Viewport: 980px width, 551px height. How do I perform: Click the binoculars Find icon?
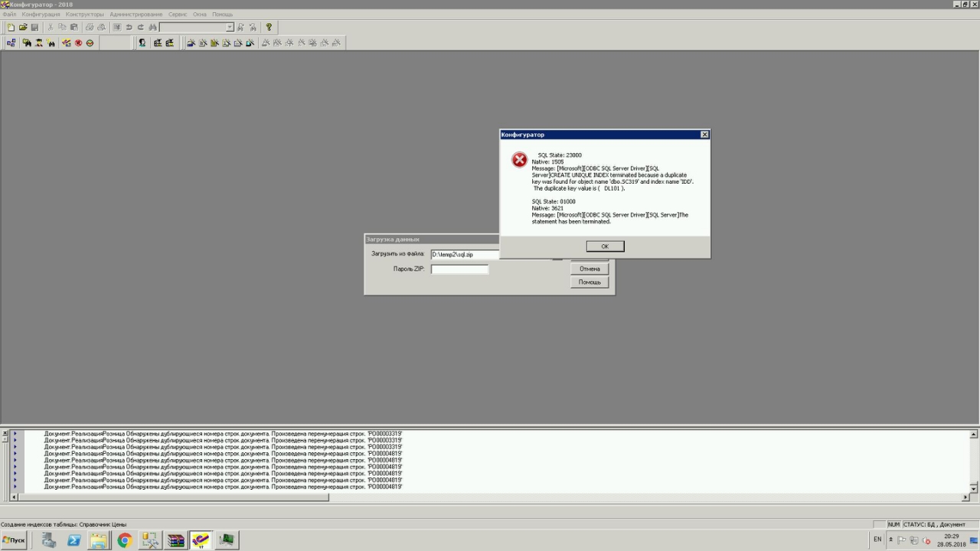coord(152,28)
